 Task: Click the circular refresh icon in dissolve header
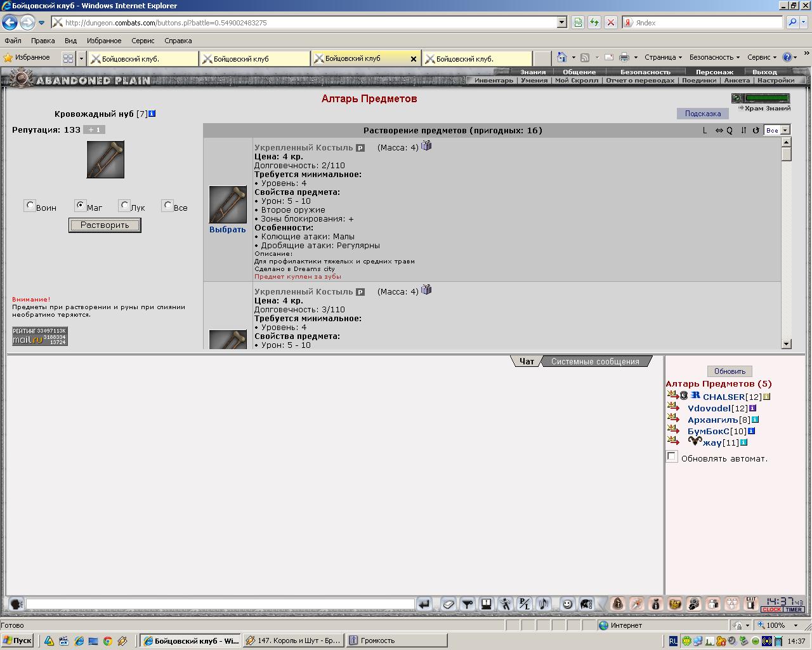tap(756, 131)
